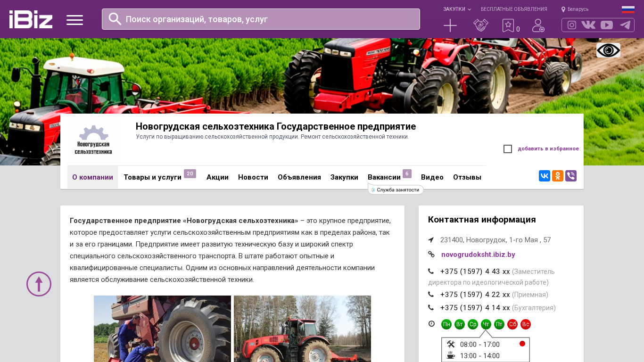
Task: Reveal phone number +375 (1597) 4 22 xx
Action: (x=475, y=295)
